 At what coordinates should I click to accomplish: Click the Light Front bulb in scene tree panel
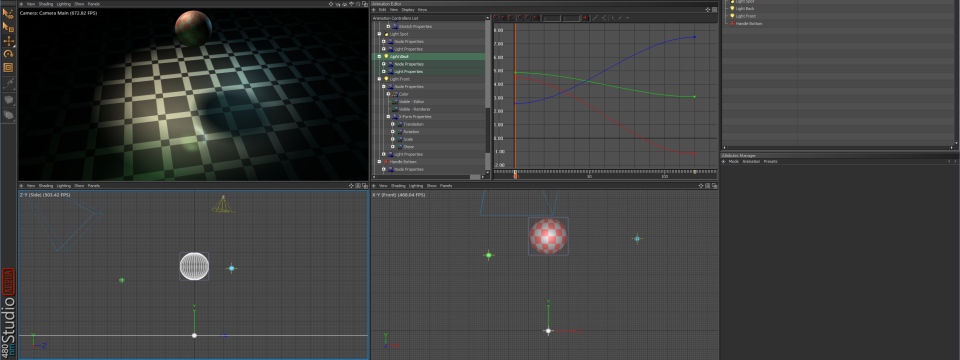732,16
